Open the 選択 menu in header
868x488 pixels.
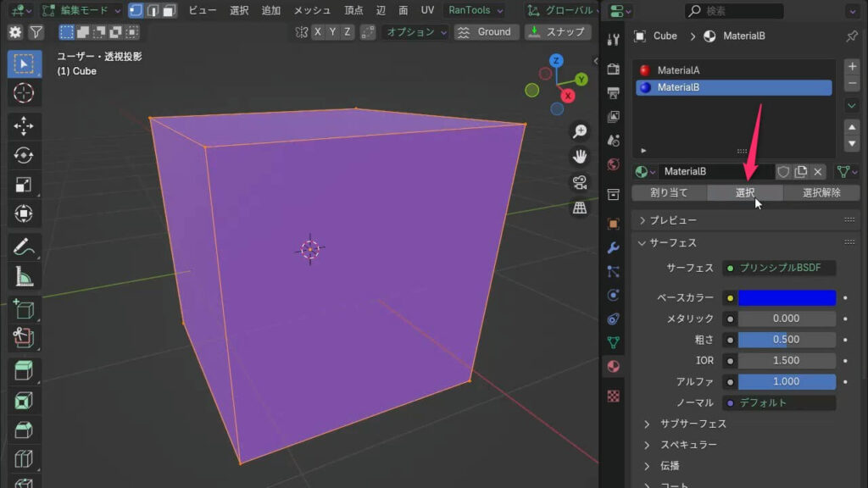point(239,10)
